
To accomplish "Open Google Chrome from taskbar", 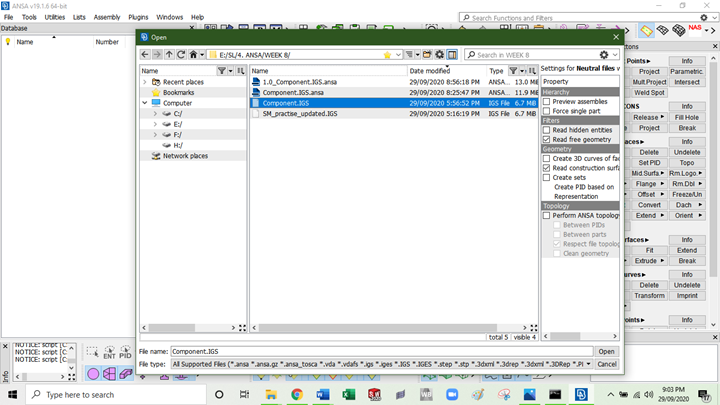I will [x=297, y=394].
